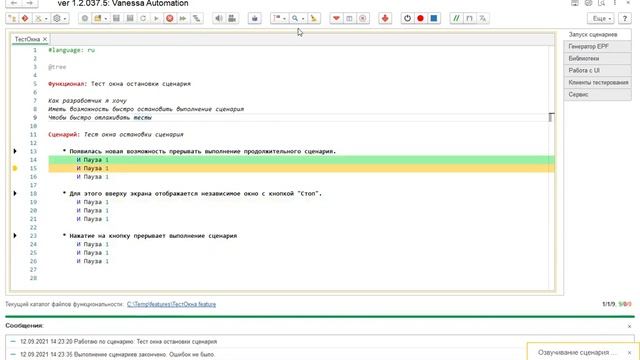Click the table columns toolbar icon
The width and height of the screenshot is (640, 360).
pyautogui.click(x=349, y=18)
